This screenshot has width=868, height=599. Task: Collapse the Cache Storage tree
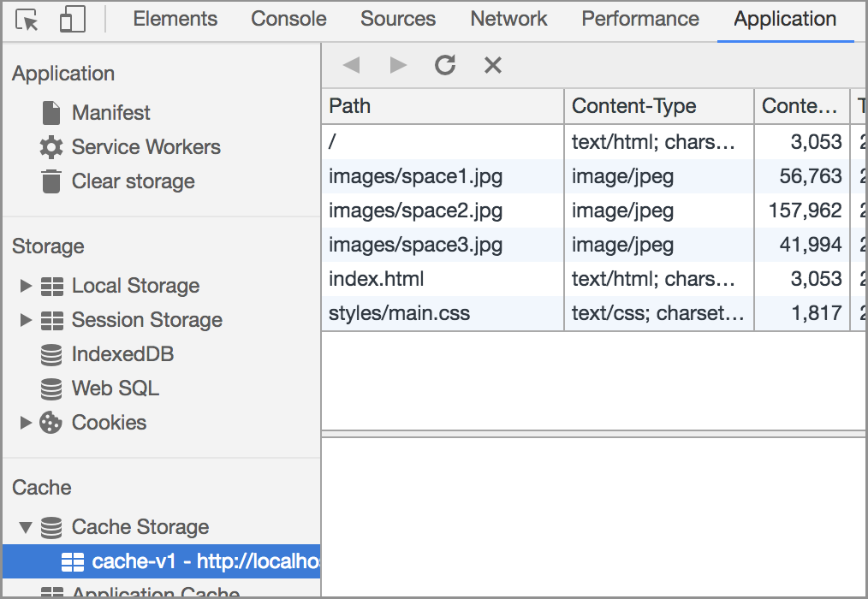click(x=26, y=527)
